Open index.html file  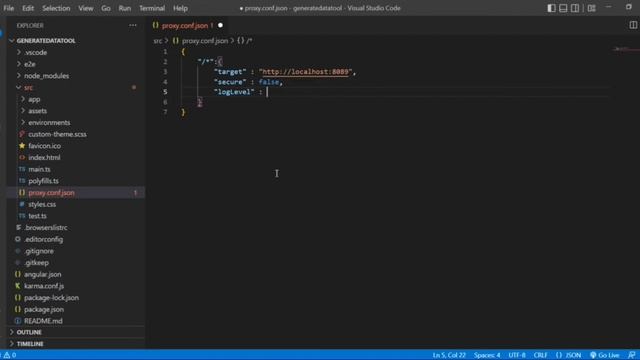[x=44, y=158]
